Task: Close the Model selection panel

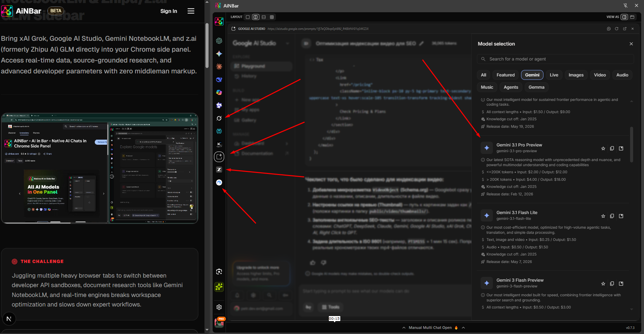Action: (x=631, y=44)
